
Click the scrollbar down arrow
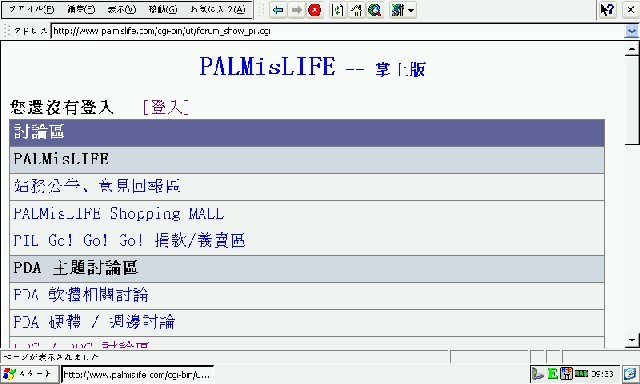point(632,340)
